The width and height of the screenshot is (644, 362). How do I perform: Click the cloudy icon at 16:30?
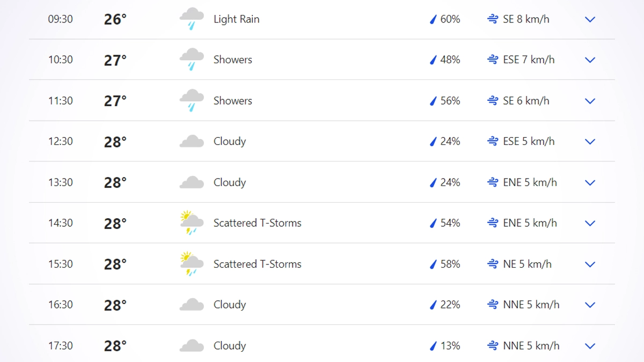pyautogui.click(x=192, y=305)
